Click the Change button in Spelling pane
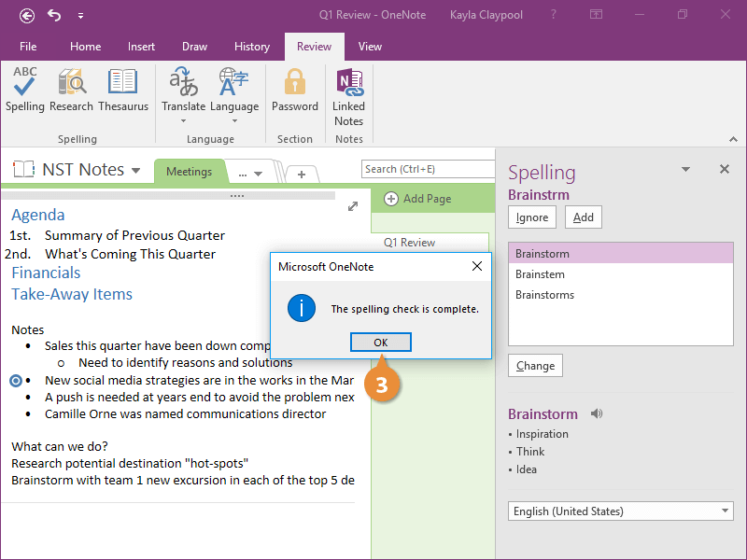 coord(535,366)
